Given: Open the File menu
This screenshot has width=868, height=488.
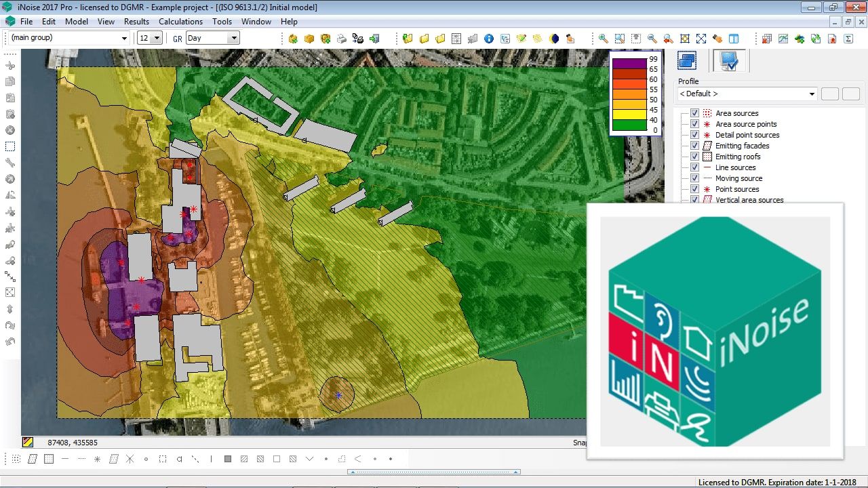Looking at the screenshot, I should [x=26, y=22].
